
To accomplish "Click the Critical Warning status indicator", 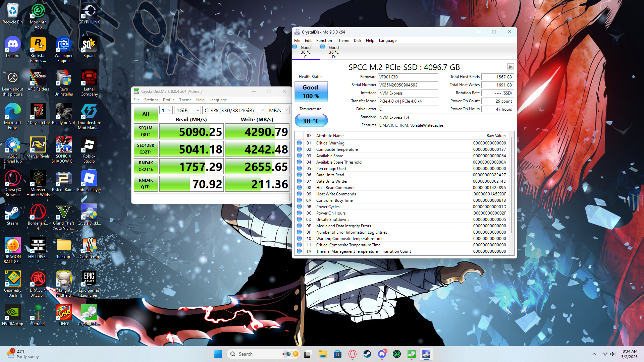I will coord(299,143).
